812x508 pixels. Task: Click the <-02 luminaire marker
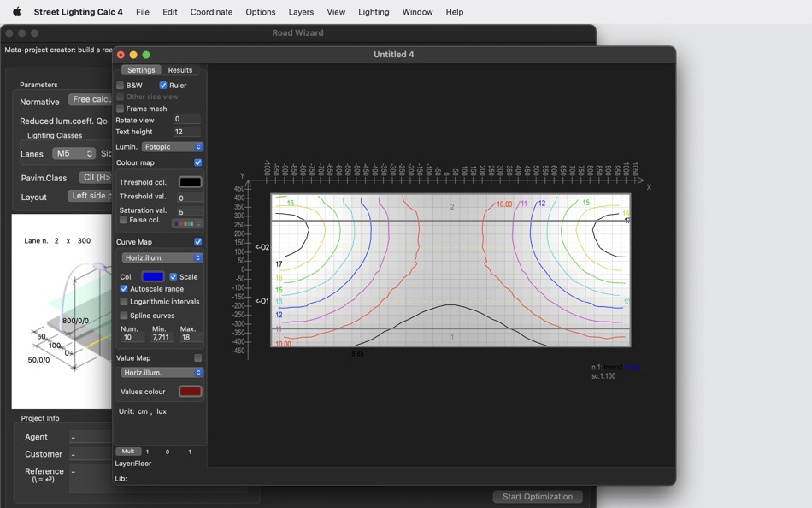tap(262, 247)
